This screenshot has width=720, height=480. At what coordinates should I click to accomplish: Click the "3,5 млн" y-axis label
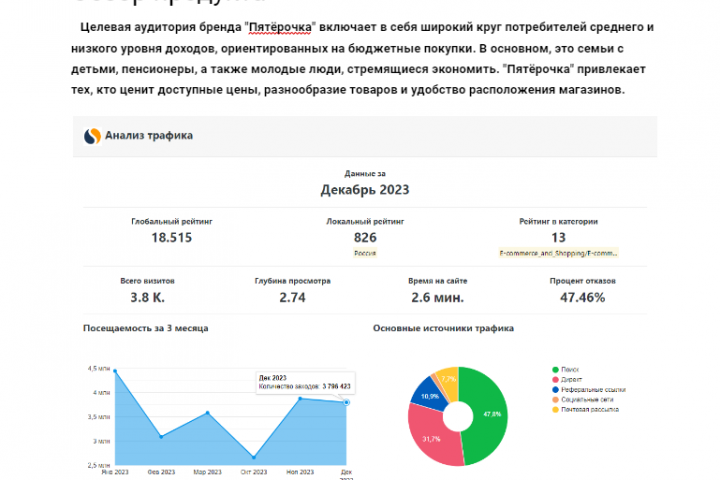[x=99, y=417]
